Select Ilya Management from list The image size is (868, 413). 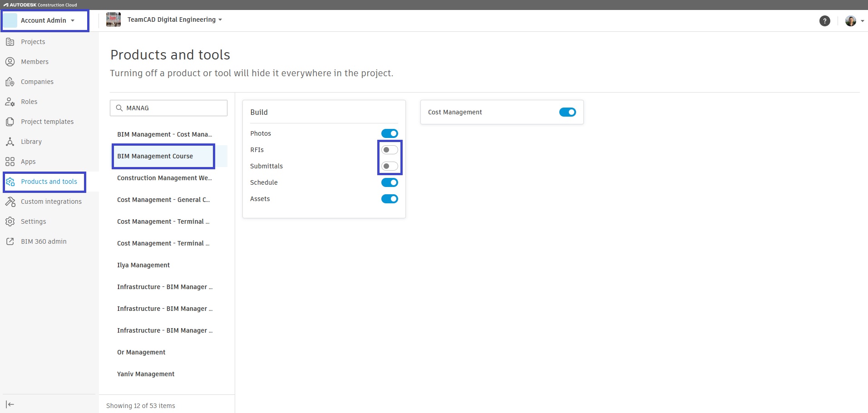point(143,265)
